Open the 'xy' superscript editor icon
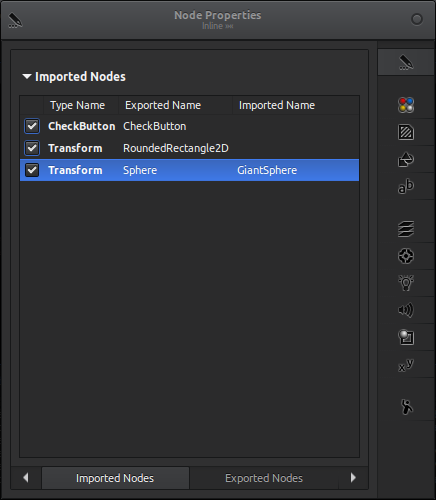This screenshot has width=436, height=500. (x=406, y=365)
